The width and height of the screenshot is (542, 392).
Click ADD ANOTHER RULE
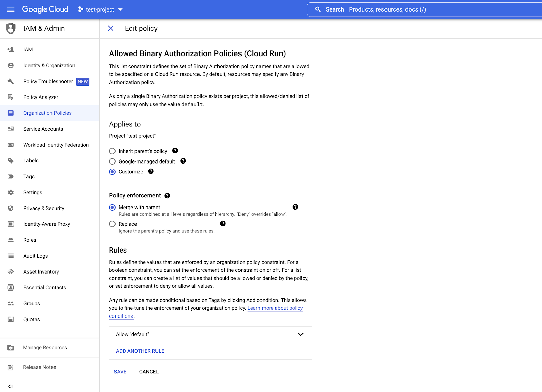coord(140,351)
